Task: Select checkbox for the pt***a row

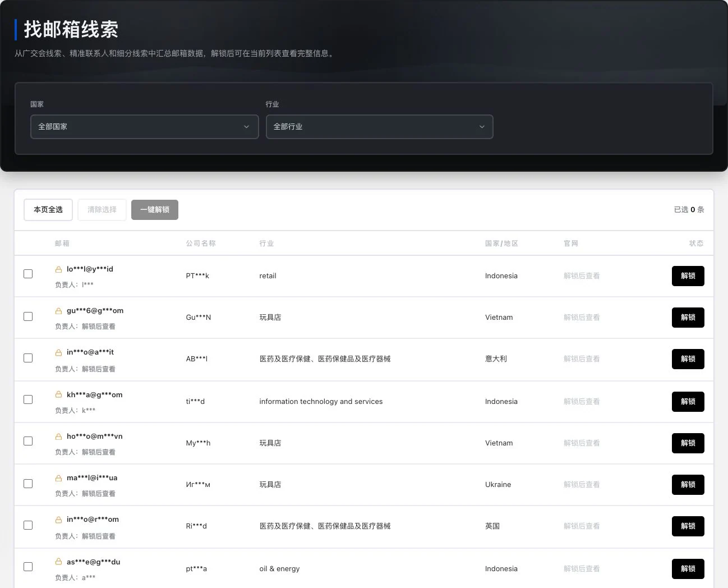Action: tap(28, 567)
